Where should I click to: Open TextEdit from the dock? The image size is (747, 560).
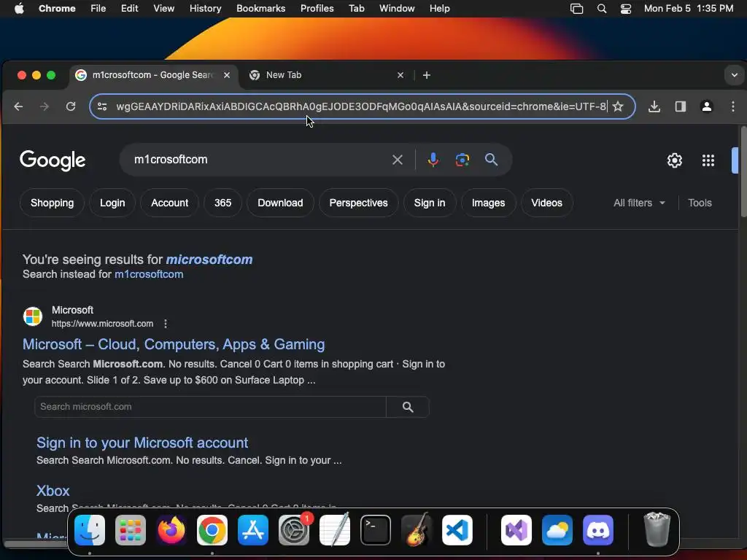click(334, 530)
